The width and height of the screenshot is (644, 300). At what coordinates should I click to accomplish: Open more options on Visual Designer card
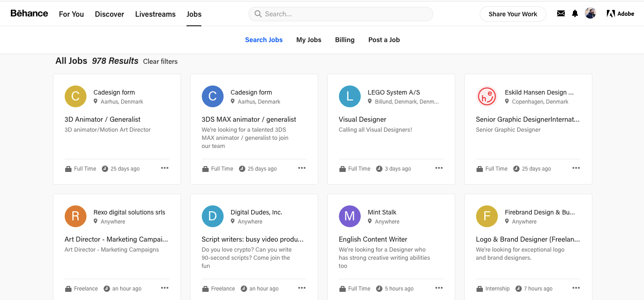point(439,168)
